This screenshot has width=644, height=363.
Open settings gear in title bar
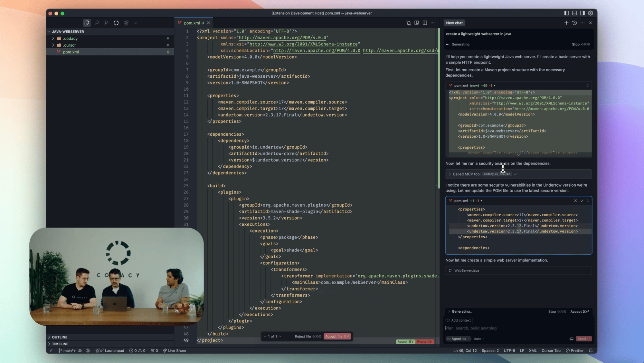click(591, 13)
